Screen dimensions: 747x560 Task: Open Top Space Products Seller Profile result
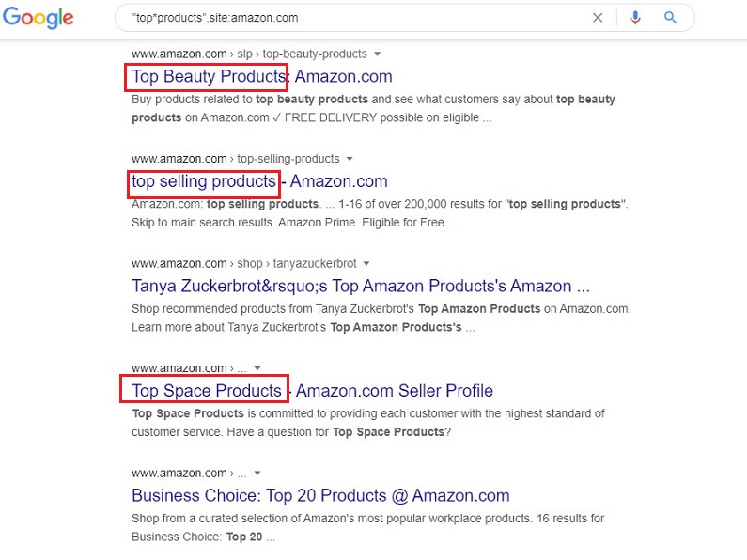click(313, 391)
